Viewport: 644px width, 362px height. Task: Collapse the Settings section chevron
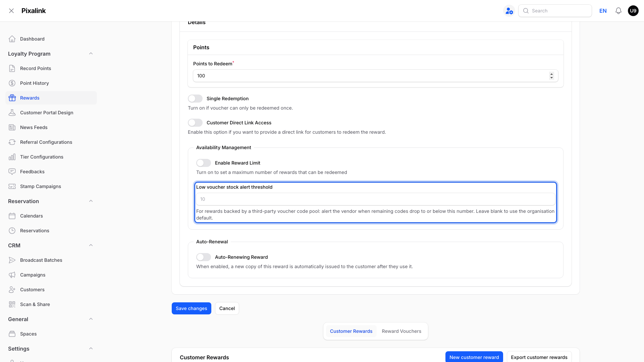[91, 349]
